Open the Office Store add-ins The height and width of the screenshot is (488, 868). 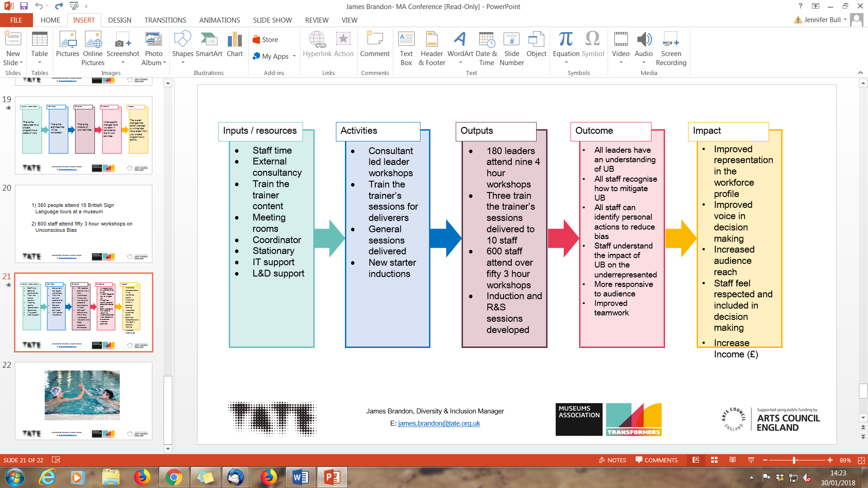[x=265, y=40]
